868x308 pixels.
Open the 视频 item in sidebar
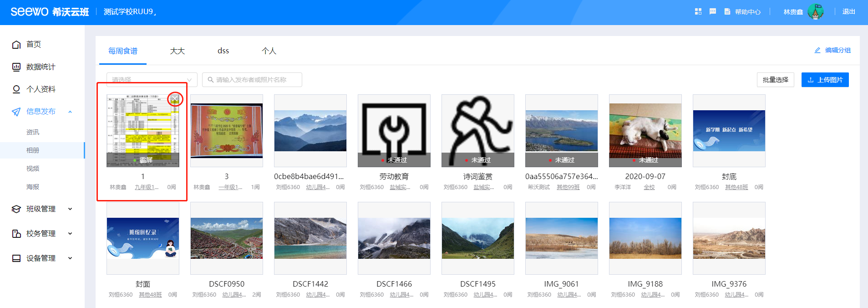point(33,169)
